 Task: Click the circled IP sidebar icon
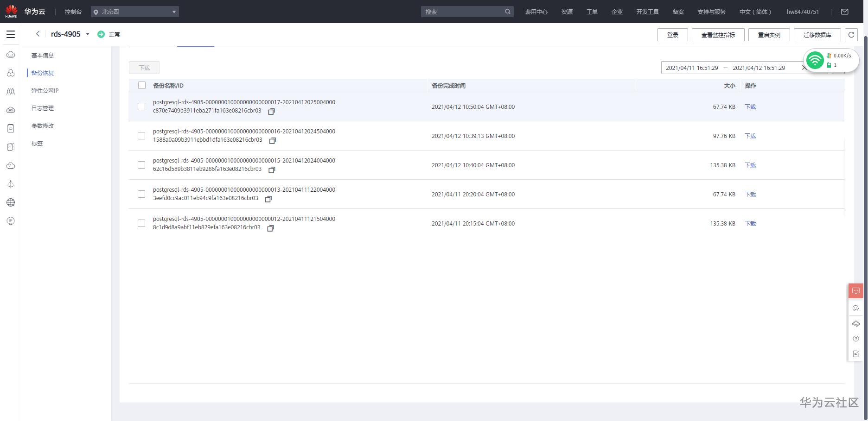pyautogui.click(x=11, y=221)
